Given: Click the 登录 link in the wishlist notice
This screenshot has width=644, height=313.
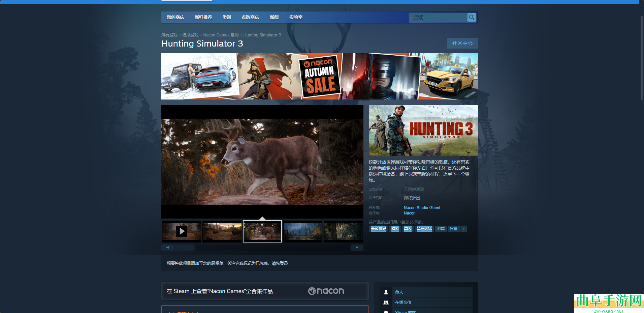Looking at the screenshot, I should (x=284, y=263).
